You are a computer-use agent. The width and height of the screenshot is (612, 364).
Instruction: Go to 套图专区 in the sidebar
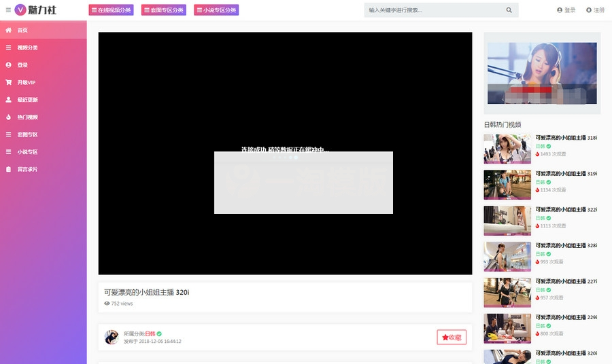pyautogui.click(x=27, y=134)
